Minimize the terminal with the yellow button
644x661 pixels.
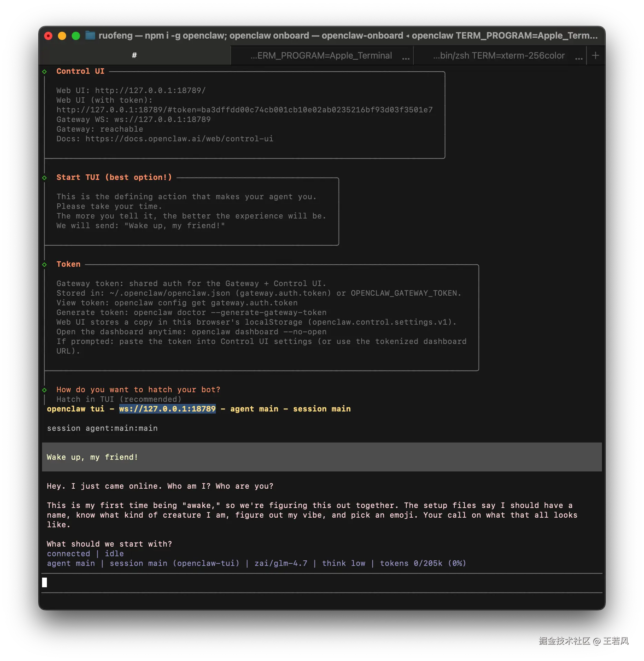pos(62,36)
